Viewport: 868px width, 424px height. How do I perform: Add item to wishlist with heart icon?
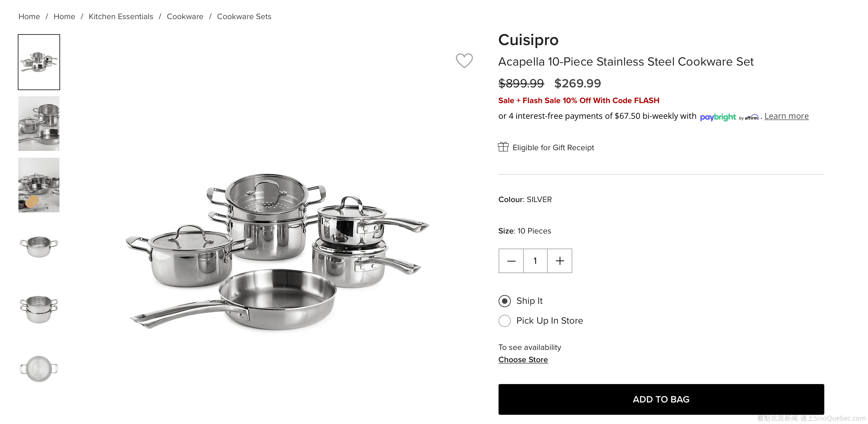464,60
